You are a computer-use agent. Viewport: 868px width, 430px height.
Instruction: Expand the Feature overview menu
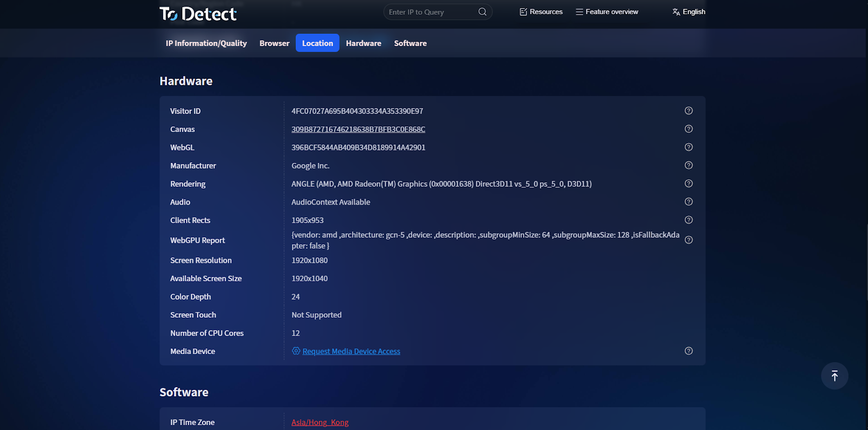point(607,12)
